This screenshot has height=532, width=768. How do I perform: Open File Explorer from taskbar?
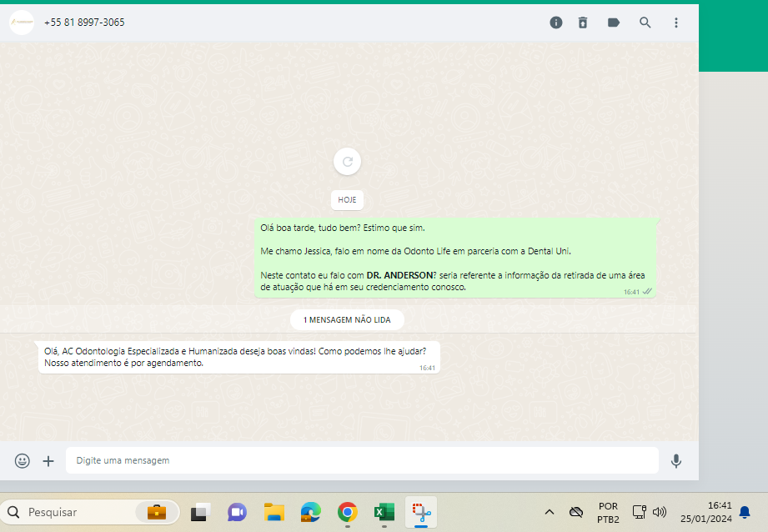click(274, 513)
